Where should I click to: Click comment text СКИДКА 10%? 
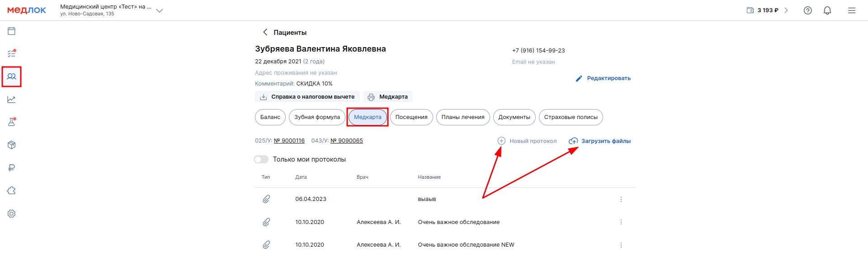pos(314,84)
